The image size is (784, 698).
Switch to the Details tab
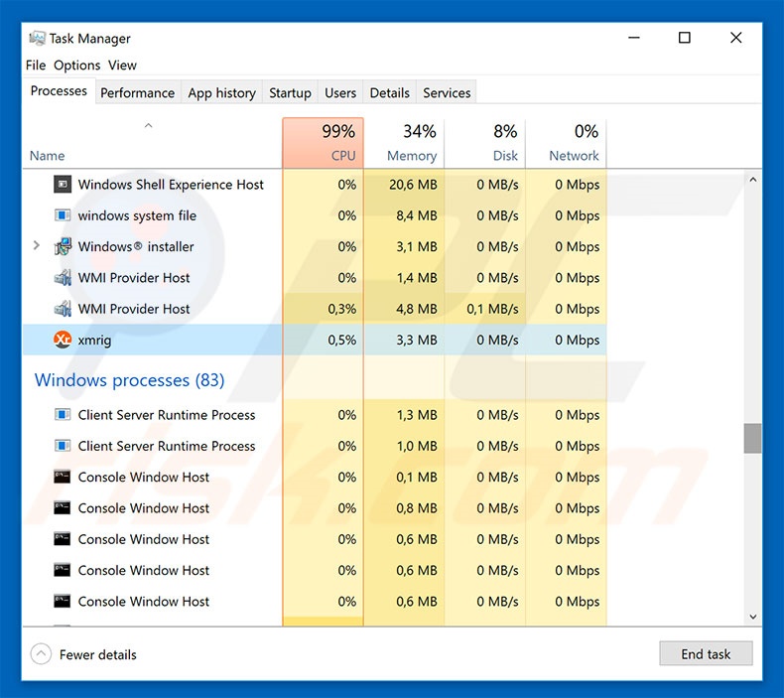pyautogui.click(x=389, y=92)
